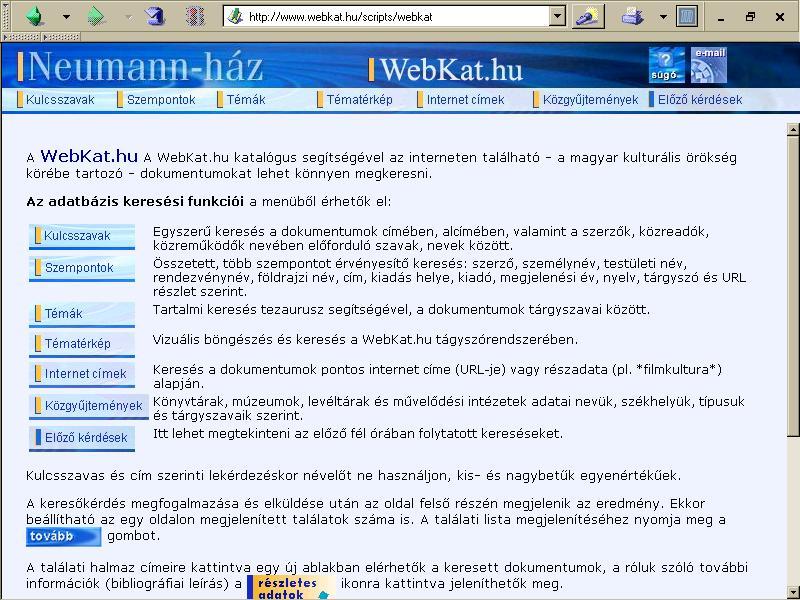Minimize the browser window
The height and width of the screenshot is (600, 800).
pos(720,17)
